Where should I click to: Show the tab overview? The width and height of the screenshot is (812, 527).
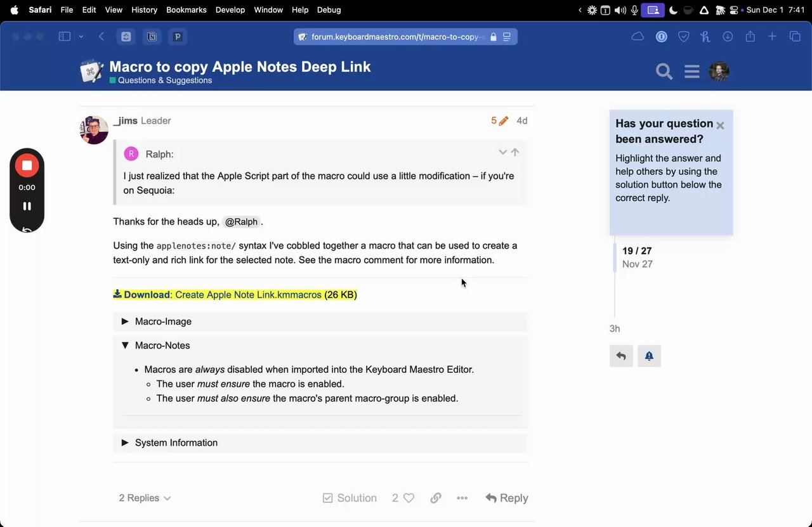[x=795, y=37]
